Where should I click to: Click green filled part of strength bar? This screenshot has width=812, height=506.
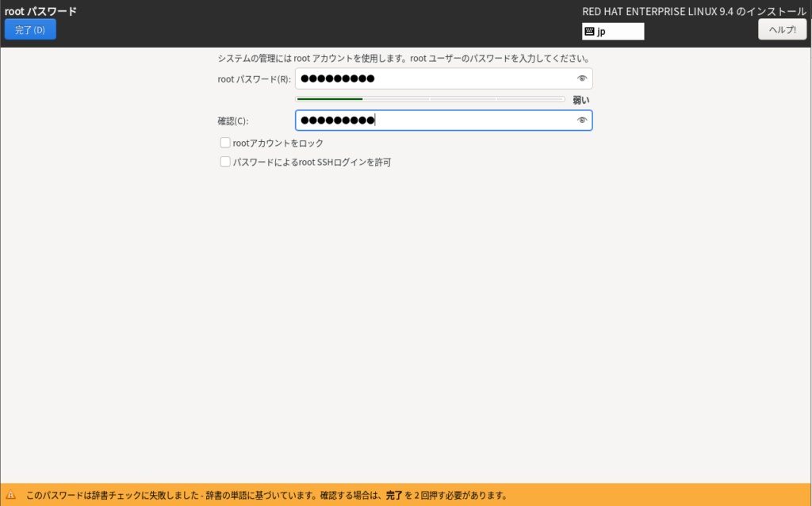(329, 99)
